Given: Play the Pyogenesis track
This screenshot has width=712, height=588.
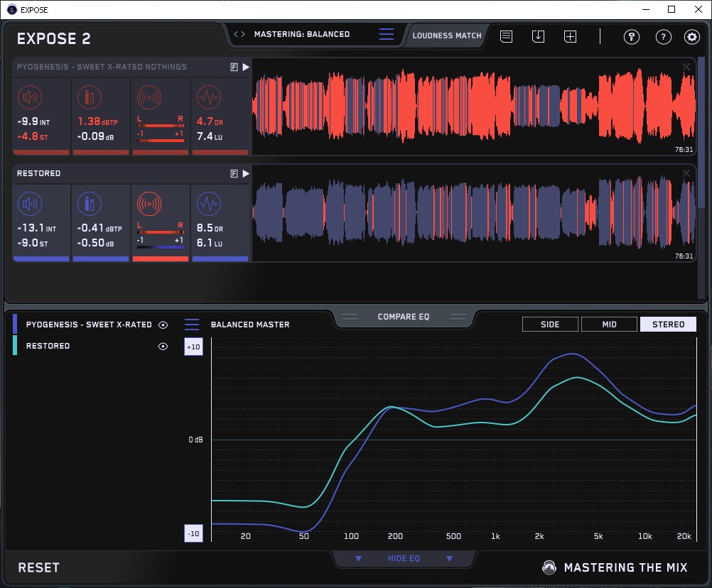Looking at the screenshot, I should [x=246, y=67].
